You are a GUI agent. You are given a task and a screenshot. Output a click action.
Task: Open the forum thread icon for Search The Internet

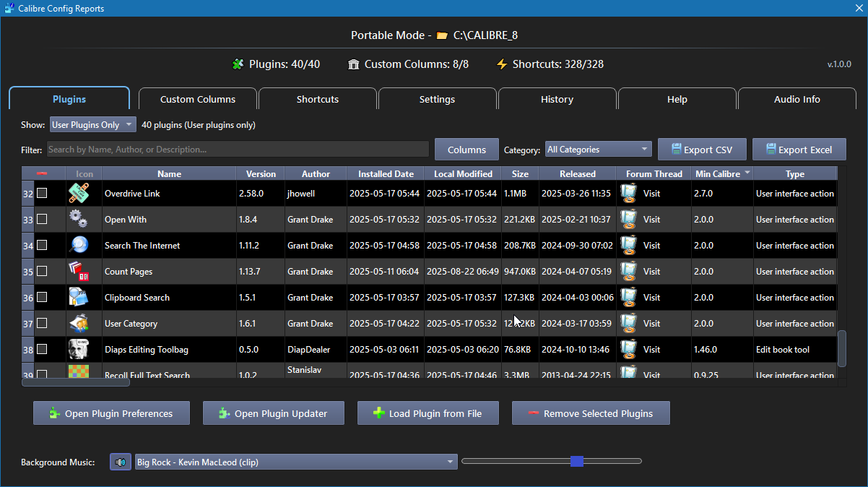click(629, 246)
